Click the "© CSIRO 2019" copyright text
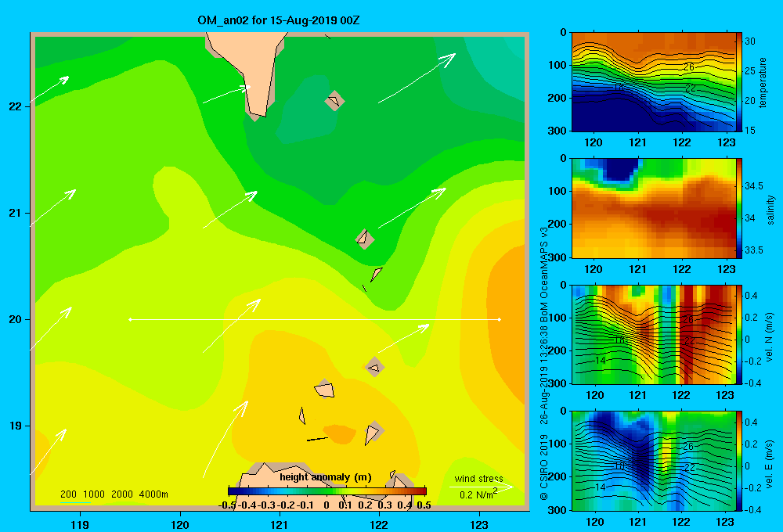The height and width of the screenshot is (532, 783). [544, 467]
